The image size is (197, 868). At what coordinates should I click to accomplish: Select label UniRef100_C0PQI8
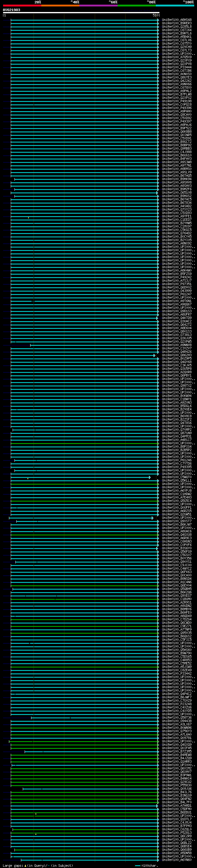[x=177, y=104]
